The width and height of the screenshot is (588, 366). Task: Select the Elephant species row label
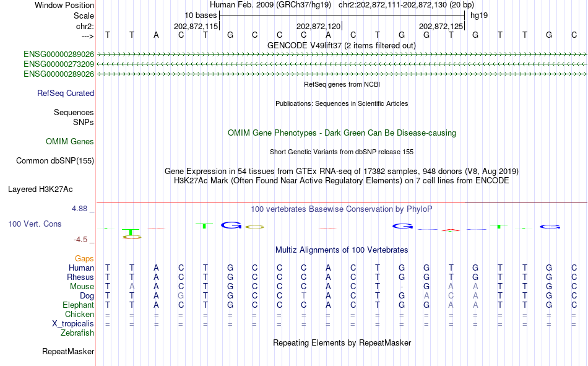(x=79, y=305)
